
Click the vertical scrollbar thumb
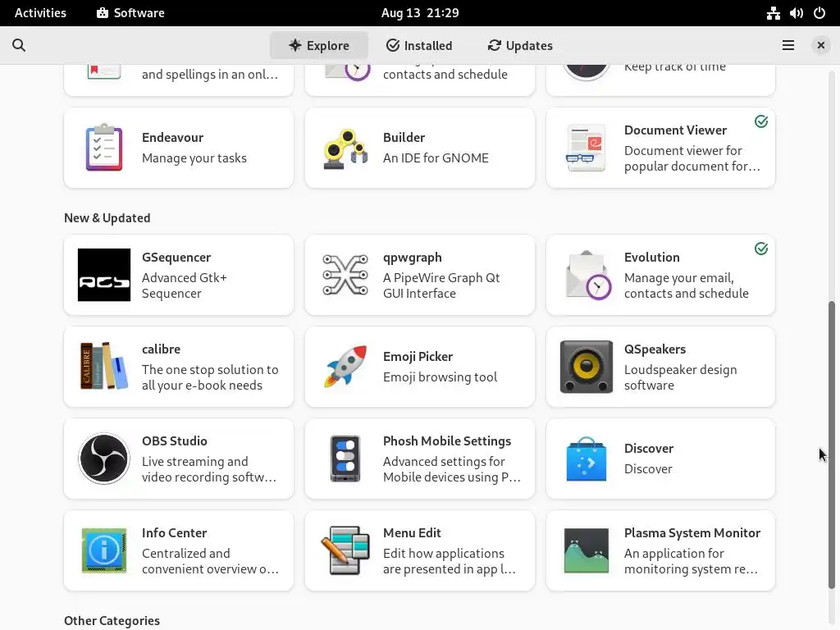pos(832,445)
